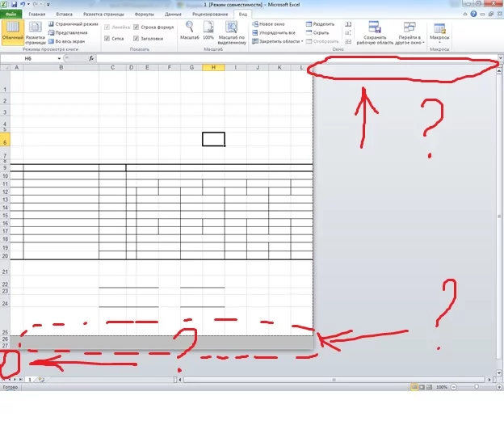Open the Масштаб zoom dialog
This screenshot has height=442, width=504.
click(x=190, y=31)
